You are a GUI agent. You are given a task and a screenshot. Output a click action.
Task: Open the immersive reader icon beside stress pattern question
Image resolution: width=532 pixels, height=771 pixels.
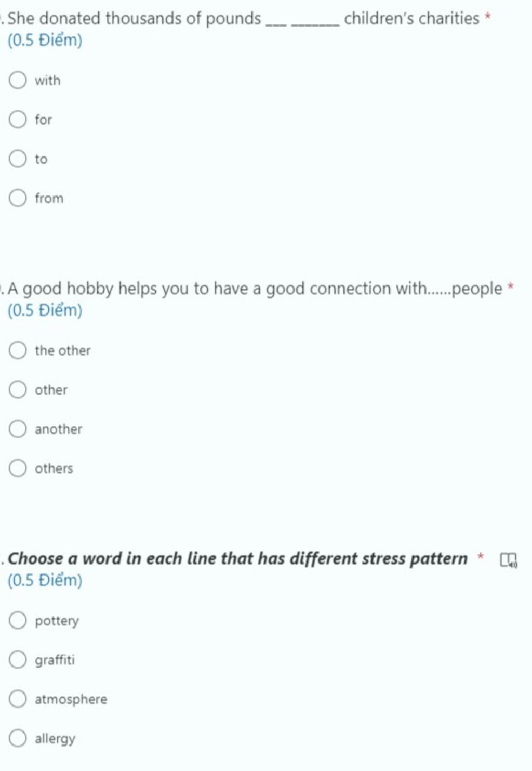pyautogui.click(x=509, y=560)
